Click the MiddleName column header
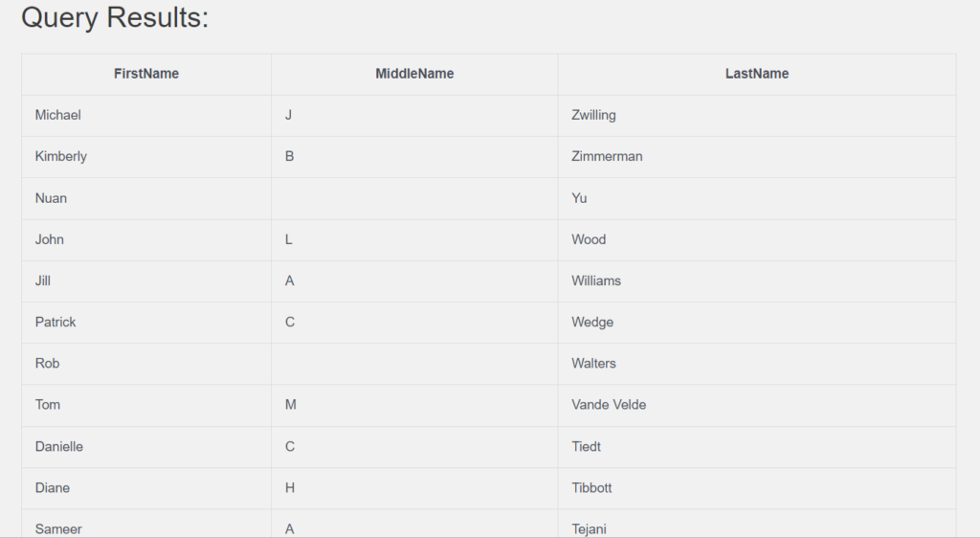The width and height of the screenshot is (980, 538). pyautogui.click(x=414, y=74)
